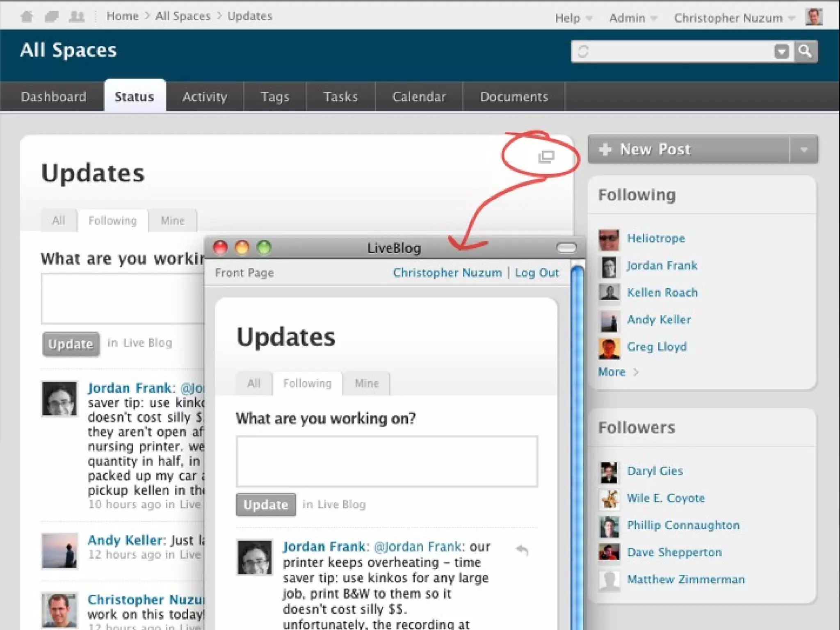Open the spaces icon beside home icon
Viewport: 840px width, 630px height.
click(x=52, y=17)
